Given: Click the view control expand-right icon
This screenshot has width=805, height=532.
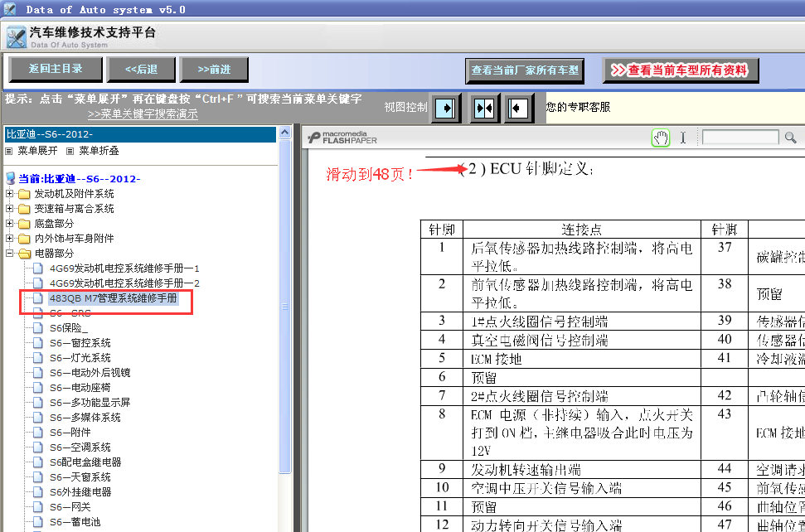Looking at the screenshot, I should (x=445, y=109).
